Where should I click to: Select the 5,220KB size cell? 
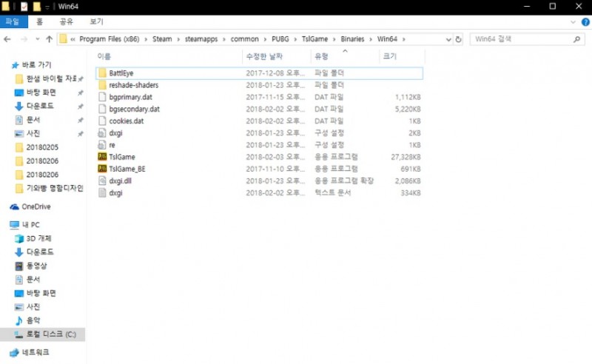pyautogui.click(x=408, y=109)
